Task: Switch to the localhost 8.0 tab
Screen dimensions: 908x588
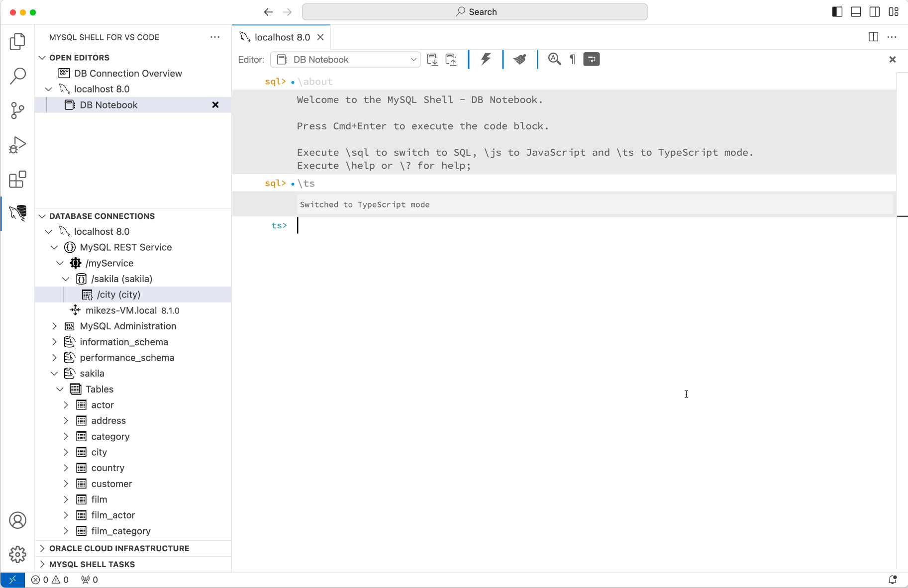Action: coord(282,37)
